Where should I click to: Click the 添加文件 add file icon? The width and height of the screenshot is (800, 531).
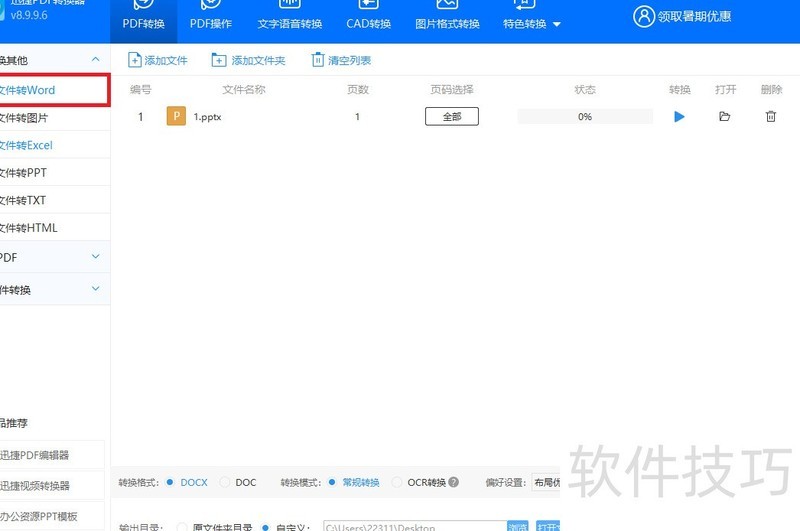coord(135,60)
